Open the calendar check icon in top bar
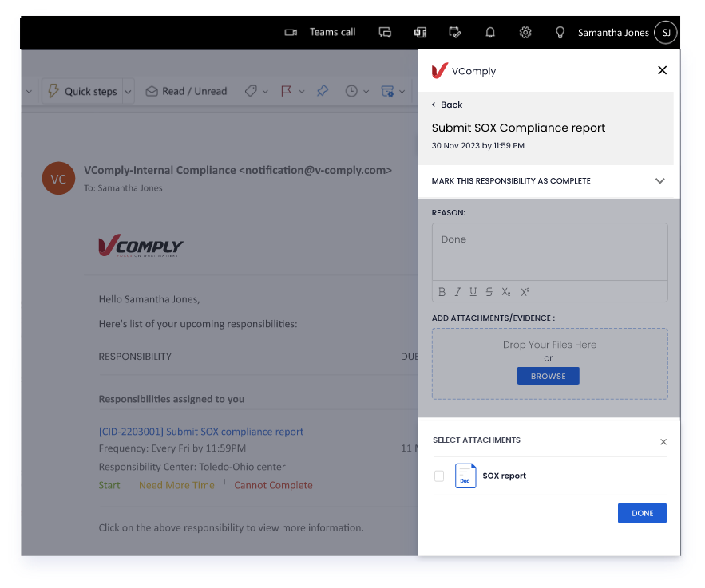Screen dimensions: 705x588 (455, 33)
